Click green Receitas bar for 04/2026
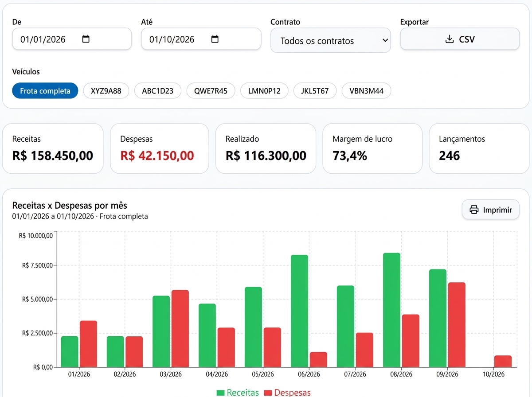 [x=207, y=335]
